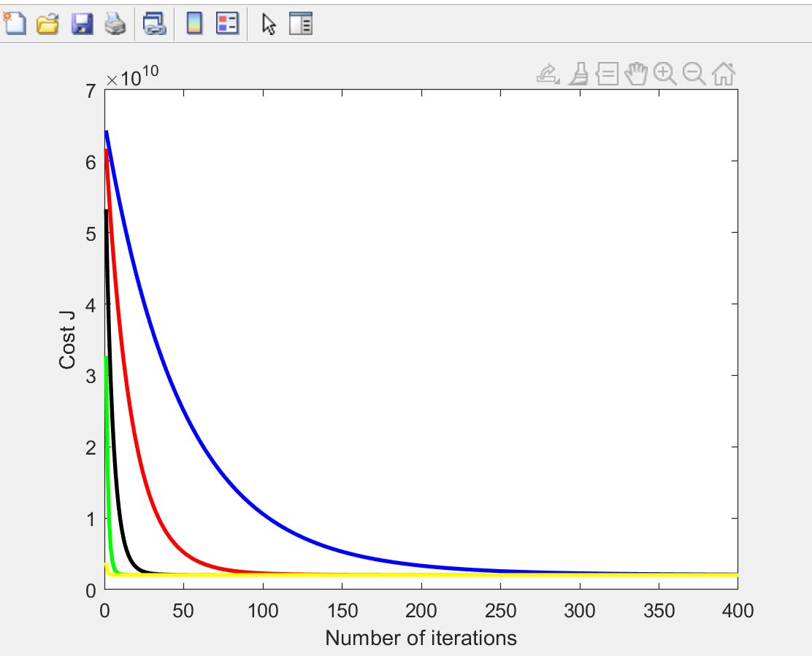Open an existing figure file
The image size is (812, 656).
[47, 24]
